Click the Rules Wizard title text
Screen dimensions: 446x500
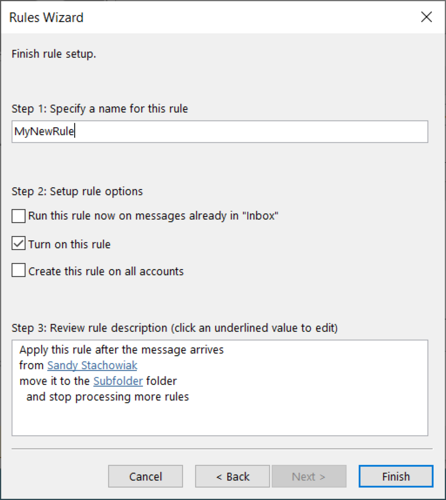click(46, 17)
